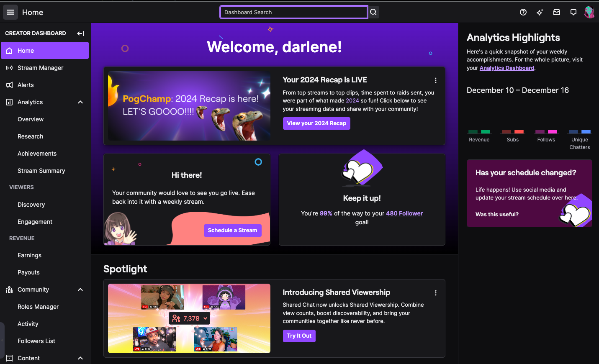This screenshot has width=599, height=364.
Task: Open the Help question mark icon
Action: [523, 12]
